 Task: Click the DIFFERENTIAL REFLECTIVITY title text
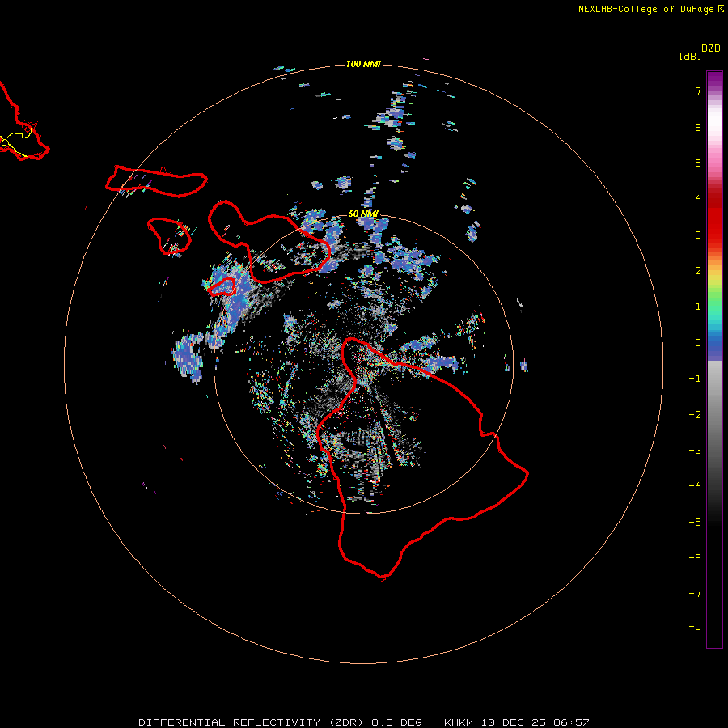click(230, 722)
